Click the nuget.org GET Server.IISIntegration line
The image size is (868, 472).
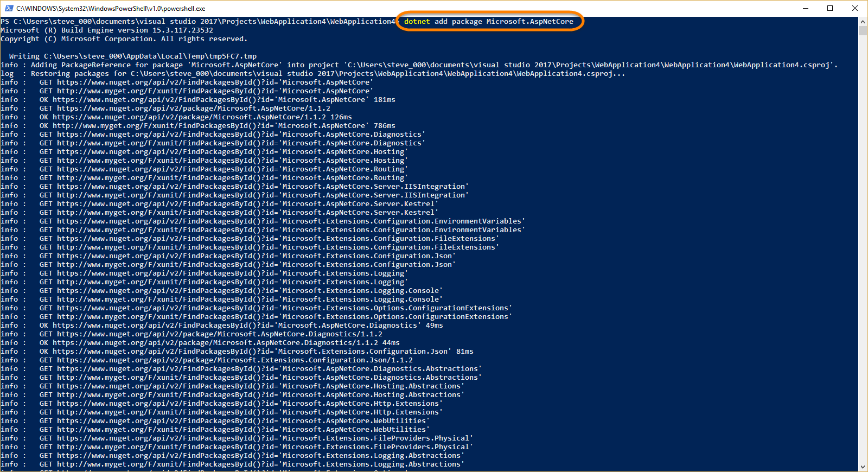click(x=235, y=187)
